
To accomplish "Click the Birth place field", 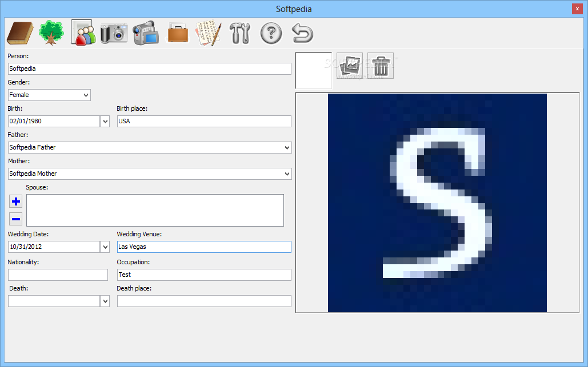I will click(204, 122).
